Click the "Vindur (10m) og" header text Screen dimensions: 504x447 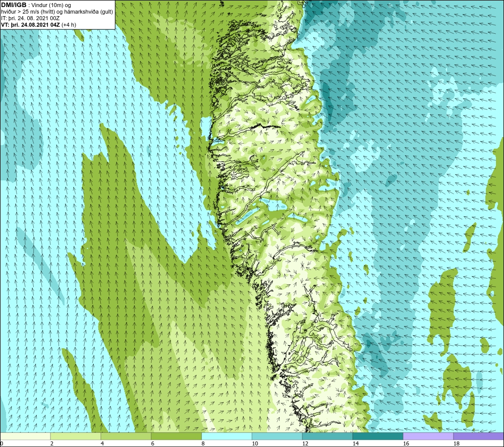pyautogui.click(x=51, y=6)
